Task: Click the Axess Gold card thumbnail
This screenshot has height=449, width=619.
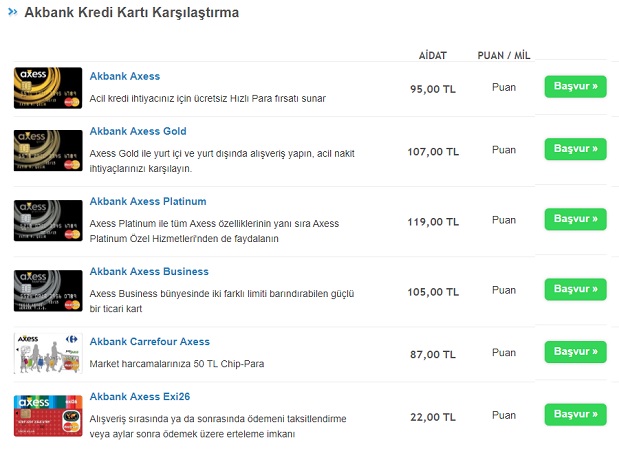Action: (48, 150)
